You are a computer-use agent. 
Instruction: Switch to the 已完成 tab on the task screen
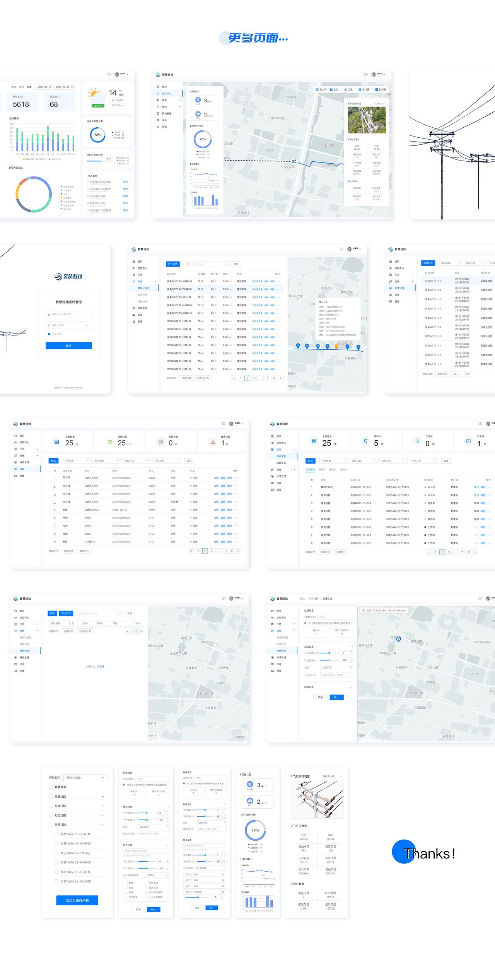click(343, 470)
